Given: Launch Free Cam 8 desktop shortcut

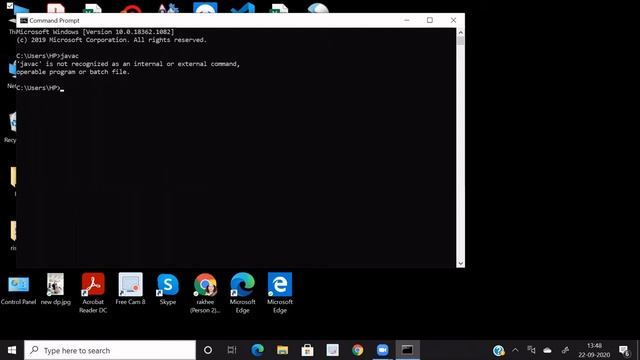Looking at the screenshot, I should click(130, 289).
